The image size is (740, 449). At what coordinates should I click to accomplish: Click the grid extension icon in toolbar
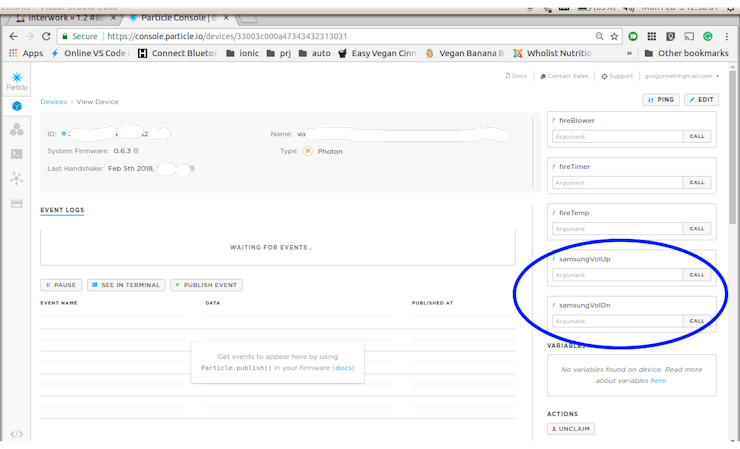pyautogui.click(x=652, y=36)
